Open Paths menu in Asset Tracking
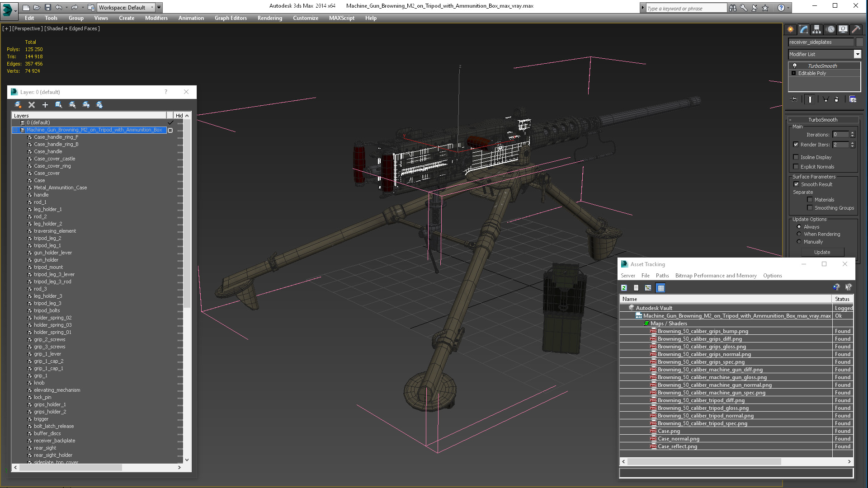 (662, 276)
